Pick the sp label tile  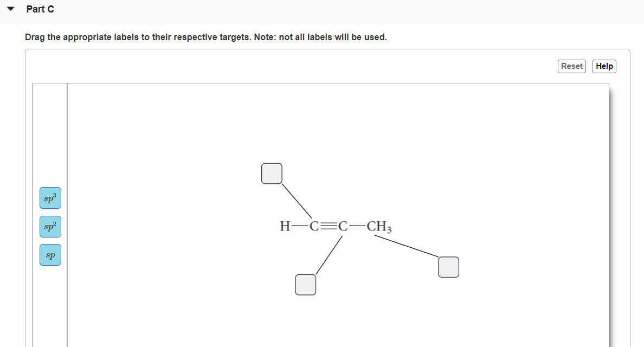50,255
